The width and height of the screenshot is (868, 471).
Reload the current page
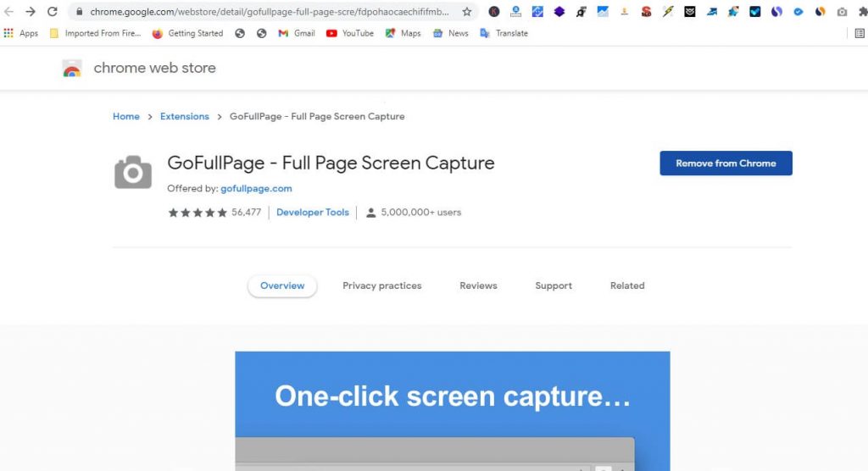(52, 12)
